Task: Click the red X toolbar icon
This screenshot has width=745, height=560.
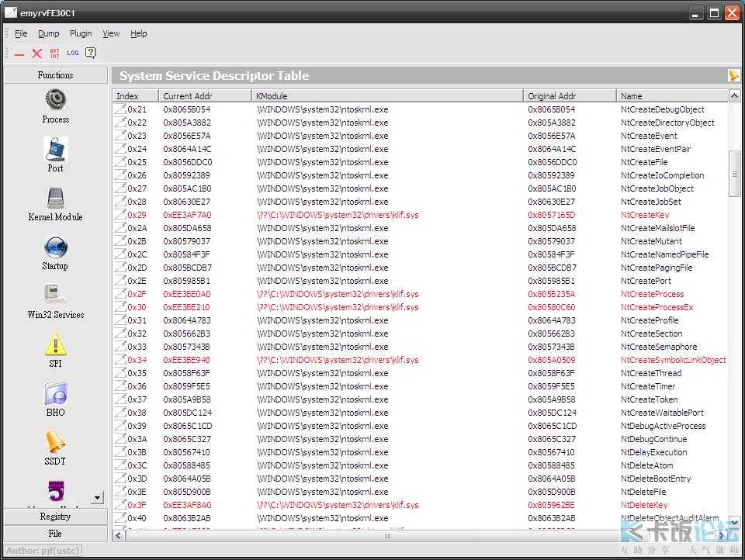Action: pos(36,54)
